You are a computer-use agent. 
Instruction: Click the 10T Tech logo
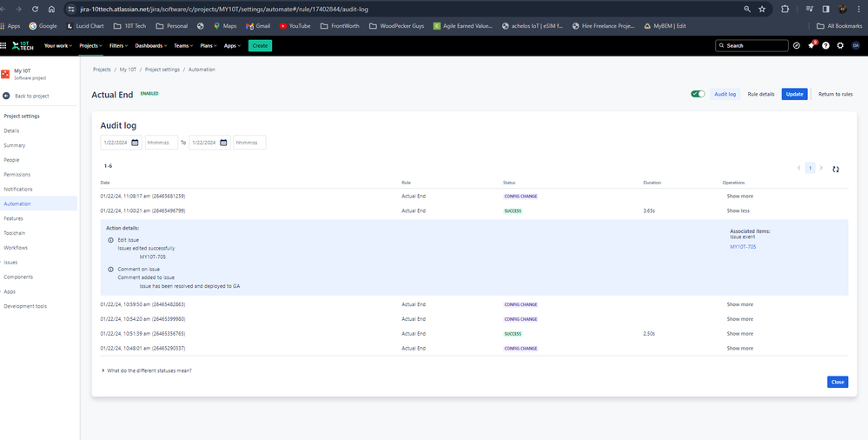(x=23, y=45)
